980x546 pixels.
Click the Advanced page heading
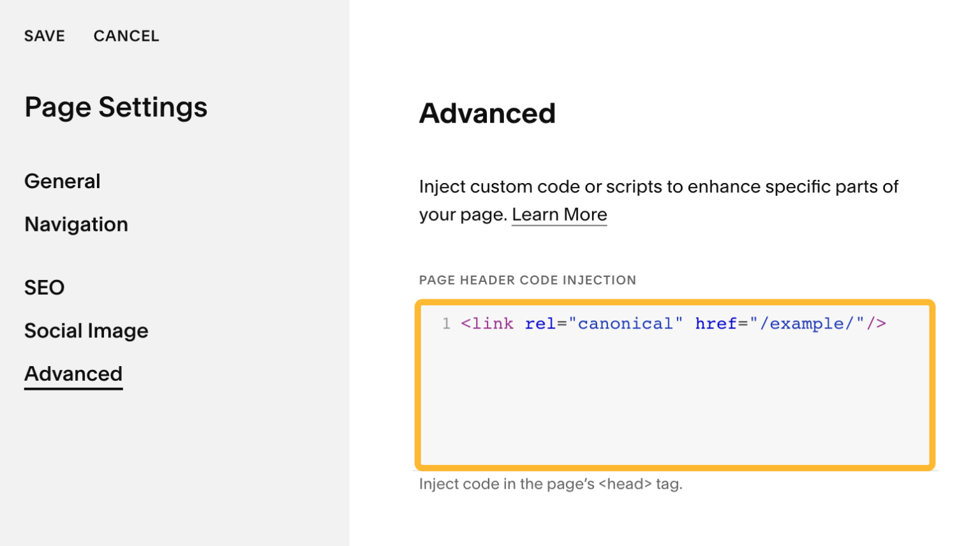pyautogui.click(x=487, y=114)
